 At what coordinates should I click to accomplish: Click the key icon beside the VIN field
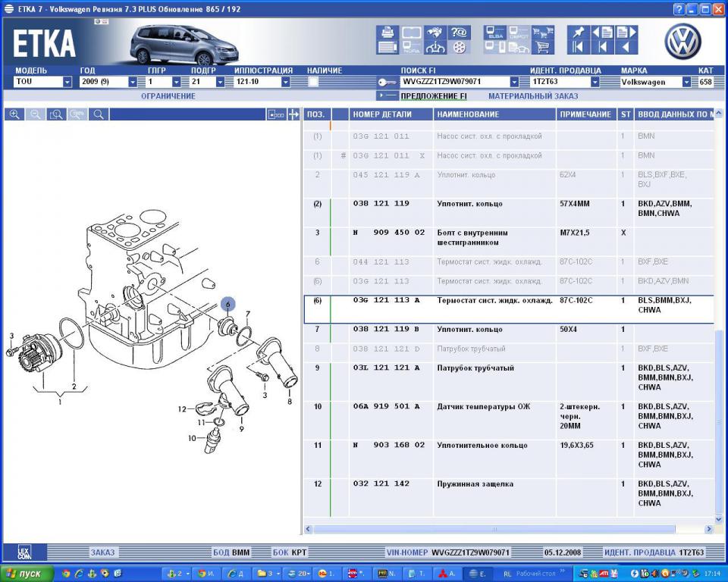[387, 82]
